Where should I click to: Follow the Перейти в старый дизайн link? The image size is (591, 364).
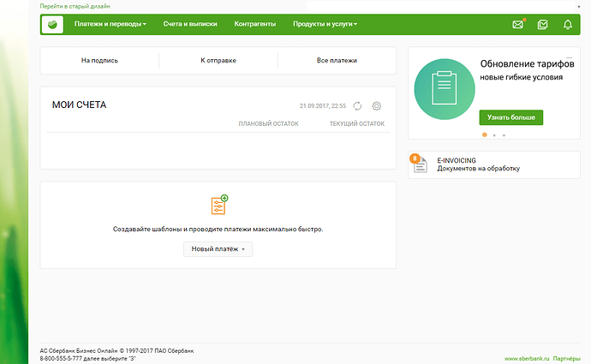tap(75, 6)
